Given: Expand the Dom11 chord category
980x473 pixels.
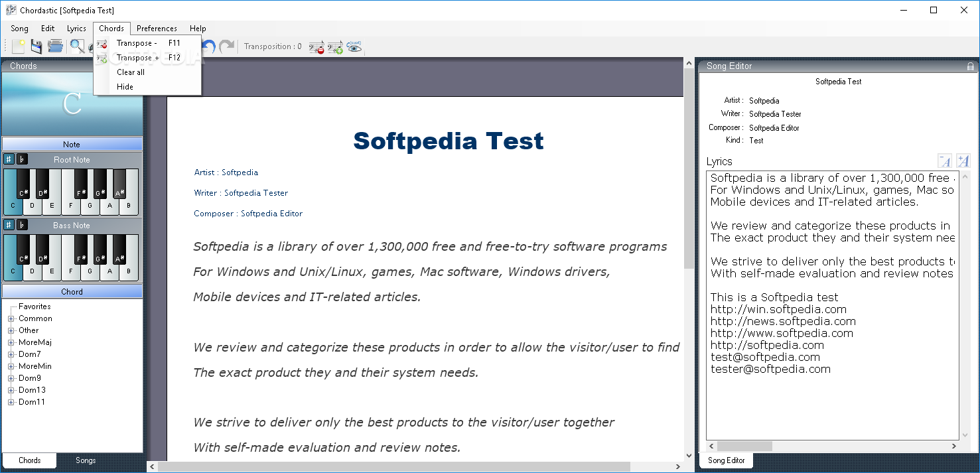Looking at the screenshot, I should (x=11, y=403).
